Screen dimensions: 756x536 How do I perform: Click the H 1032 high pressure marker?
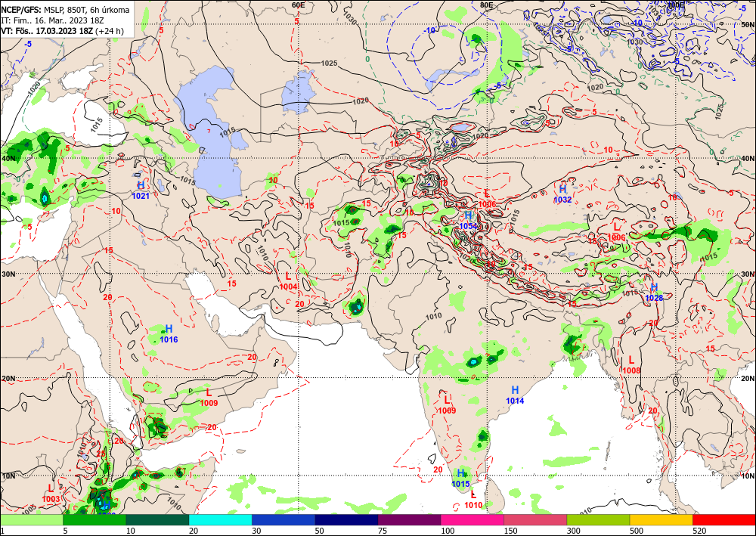click(562, 194)
